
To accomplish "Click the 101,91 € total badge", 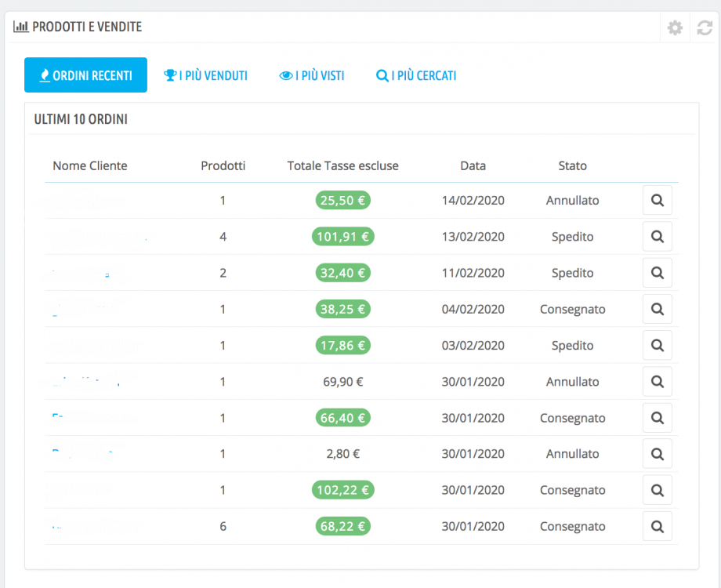I will 343,237.
